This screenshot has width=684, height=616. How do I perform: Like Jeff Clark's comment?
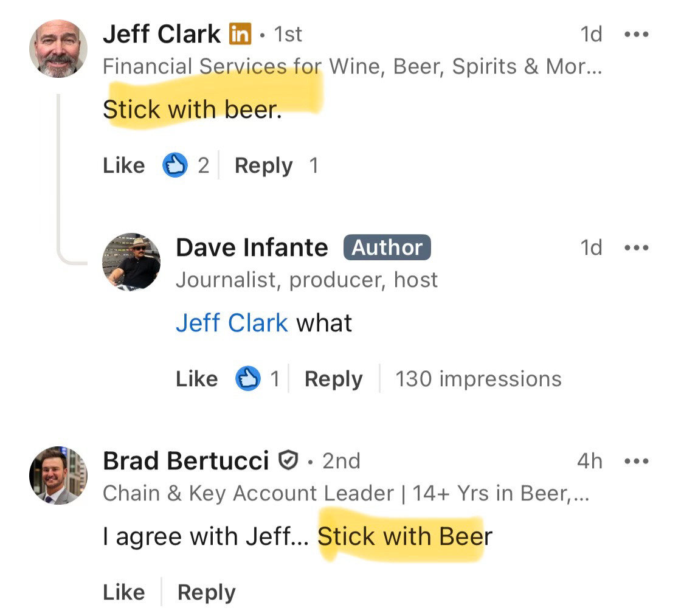point(123,165)
